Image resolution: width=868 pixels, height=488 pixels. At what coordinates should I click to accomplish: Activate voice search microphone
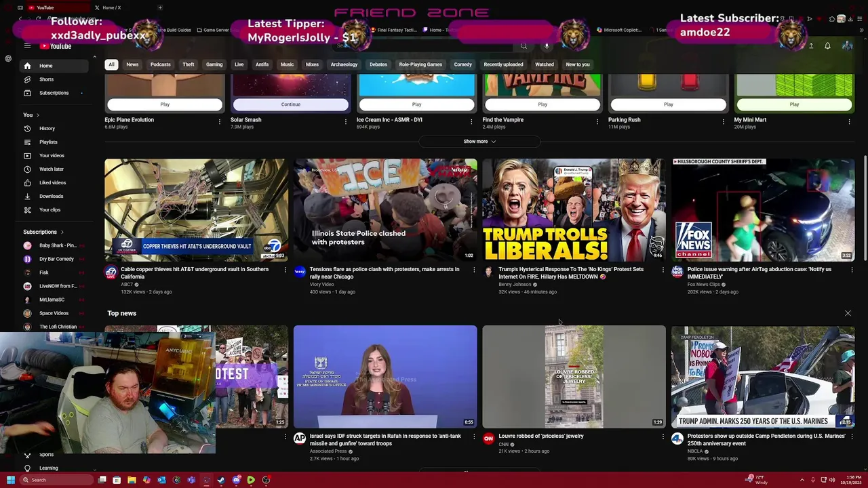(547, 46)
